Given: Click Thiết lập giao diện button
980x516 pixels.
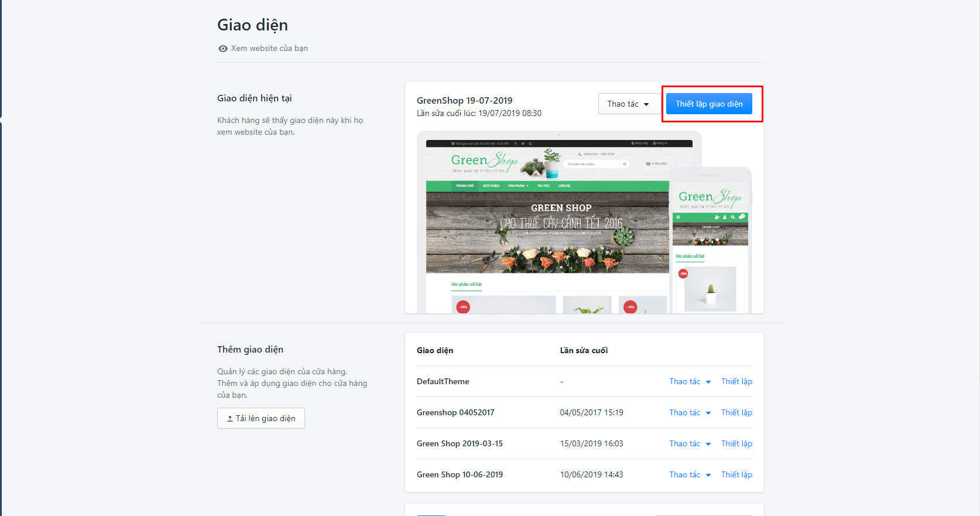Looking at the screenshot, I should 709,104.
